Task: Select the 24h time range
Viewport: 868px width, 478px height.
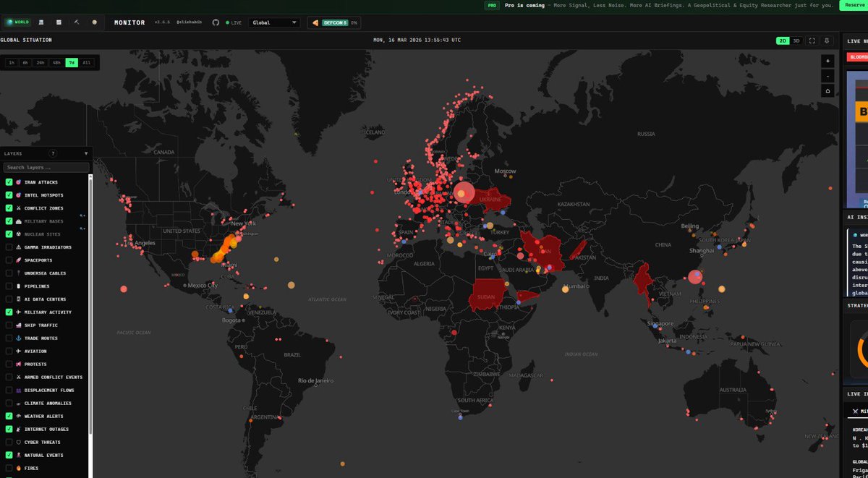Action: click(x=41, y=63)
